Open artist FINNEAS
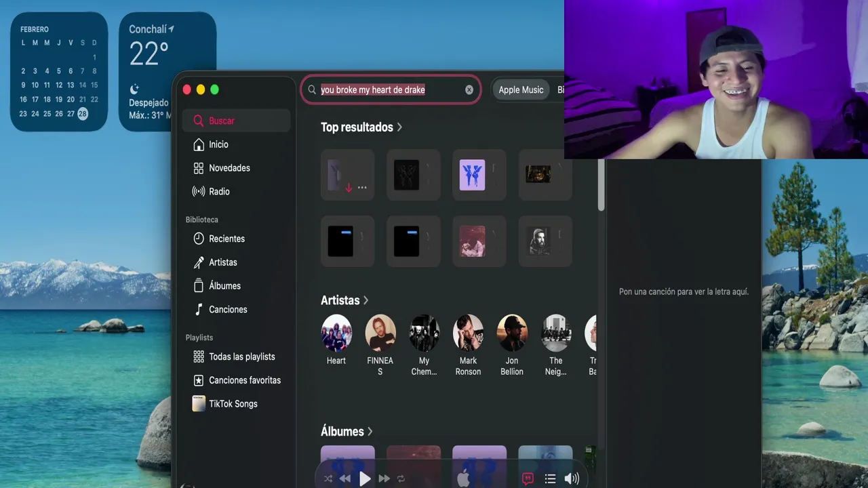Viewport: 868px width, 488px height. tap(380, 345)
